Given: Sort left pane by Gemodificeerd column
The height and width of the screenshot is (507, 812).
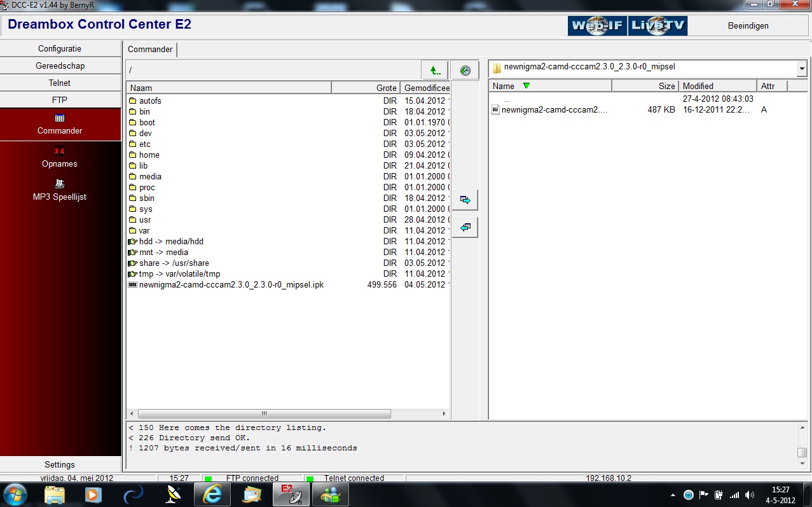Looking at the screenshot, I should (425, 88).
